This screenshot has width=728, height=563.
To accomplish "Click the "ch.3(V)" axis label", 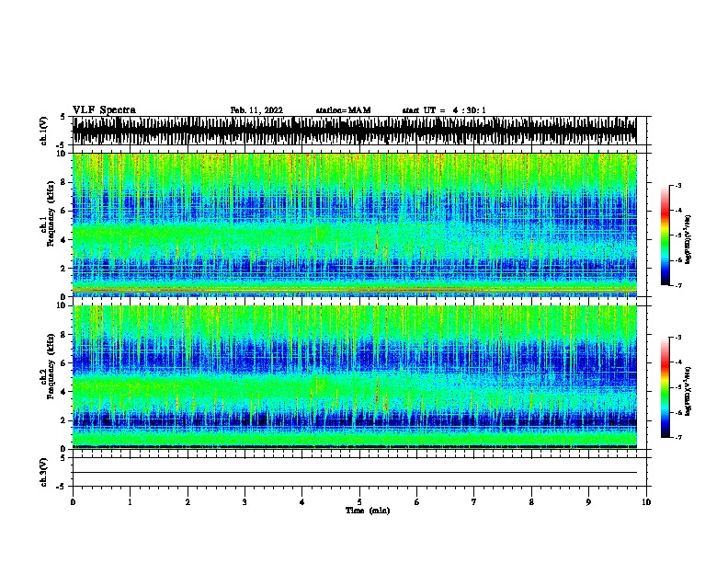I will 44,472.
